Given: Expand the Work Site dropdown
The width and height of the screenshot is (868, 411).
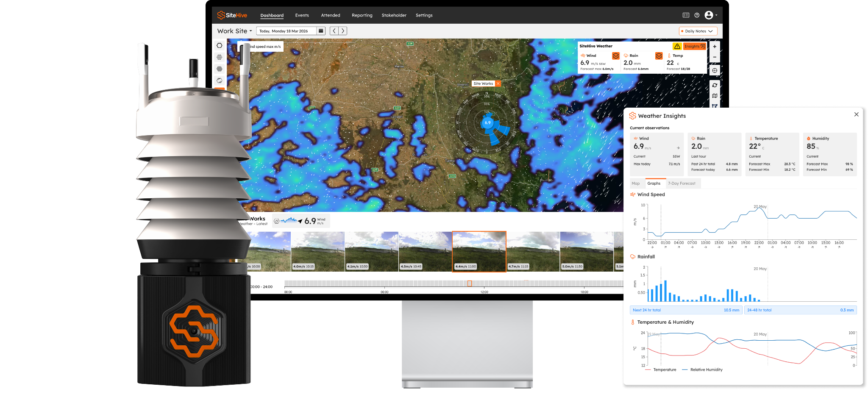Looking at the screenshot, I should (234, 31).
